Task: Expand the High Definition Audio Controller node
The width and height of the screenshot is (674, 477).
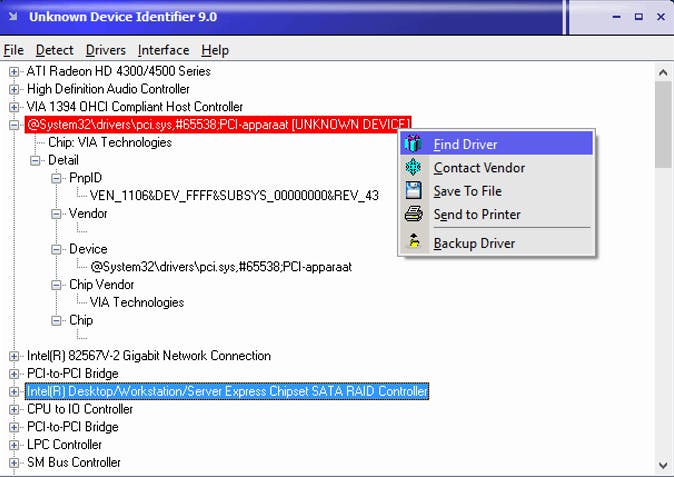Action: point(14,89)
